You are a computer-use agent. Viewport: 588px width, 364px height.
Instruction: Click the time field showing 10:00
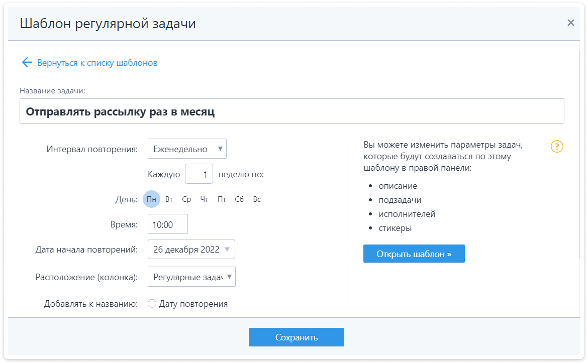[167, 224]
